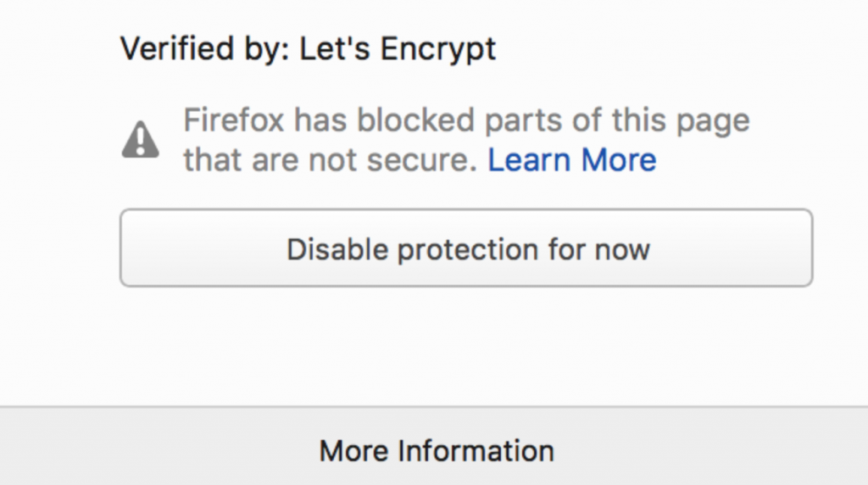868x485 pixels.
Task: Click the insecure-content warning symbol
Action: pyautogui.click(x=141, y=140)
